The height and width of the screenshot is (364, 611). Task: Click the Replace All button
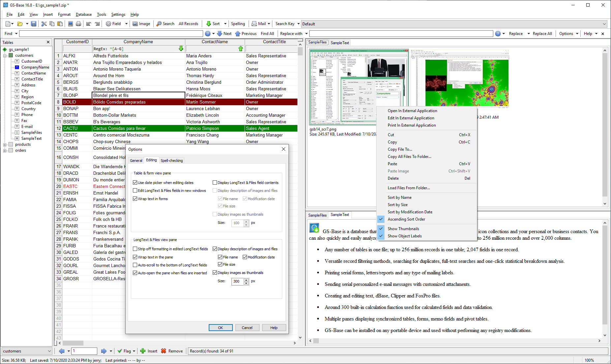pyautogui.click(x=542, y=34)
